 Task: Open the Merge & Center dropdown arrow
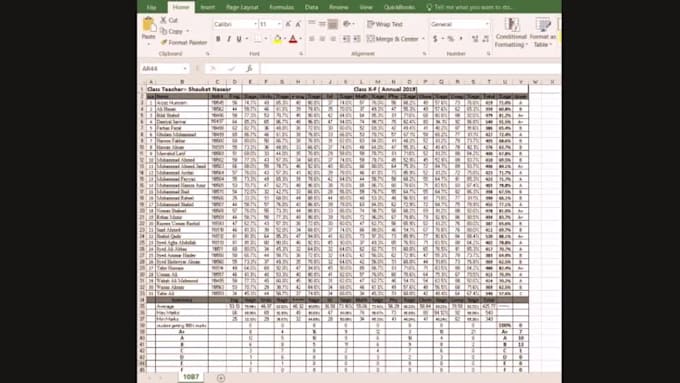[423, 39]
